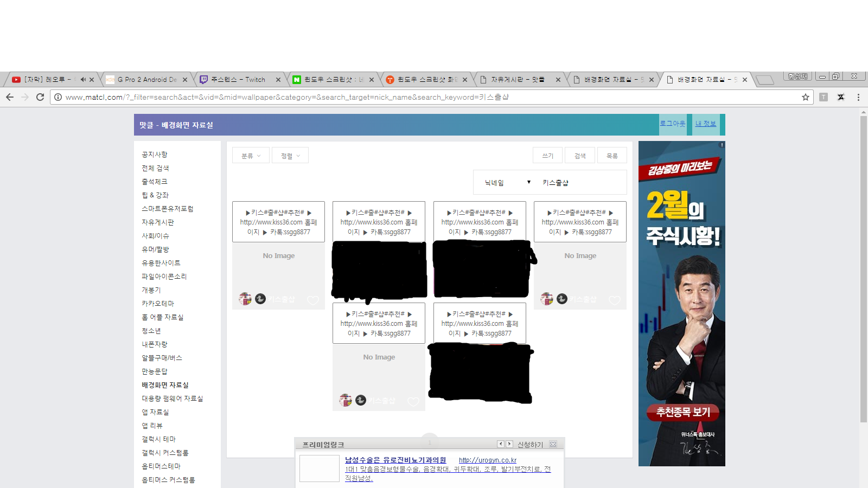The width and height of the screenshot is (868, 488).
Task: Like the first No Image post
Action: pyautogui.click(x=312, y=300)
